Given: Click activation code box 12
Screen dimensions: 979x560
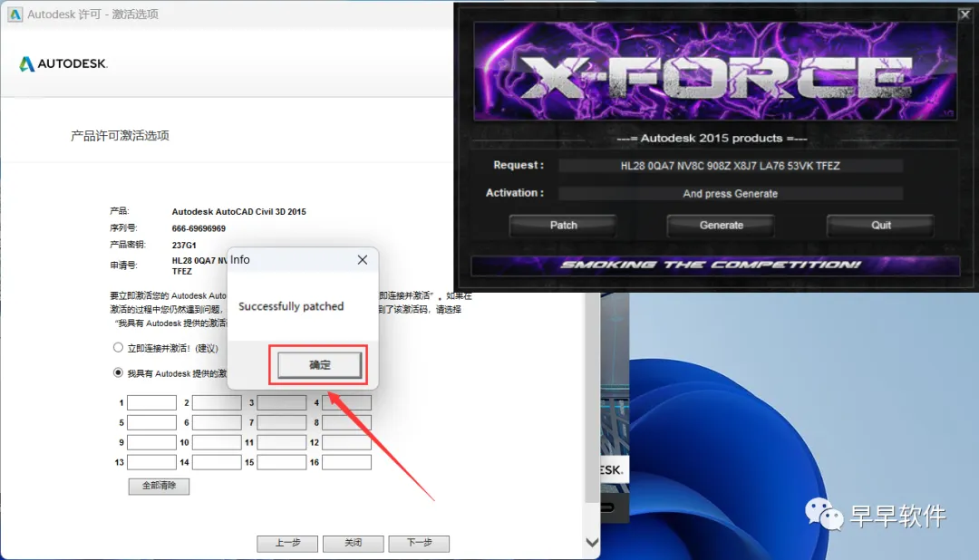Looking at the screenshot, I should 346,442.
